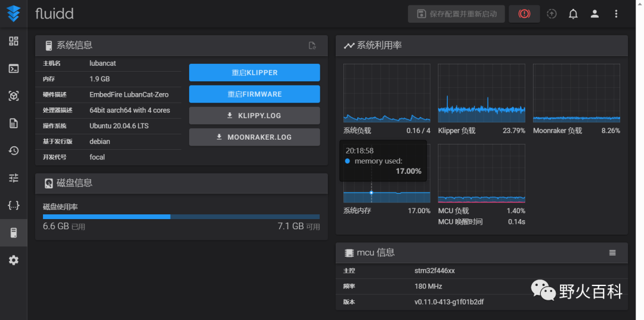This screenshot has width=644, height=320.
Task: Click stm32f446xx MCU value
Action: [x=435, y=270]
